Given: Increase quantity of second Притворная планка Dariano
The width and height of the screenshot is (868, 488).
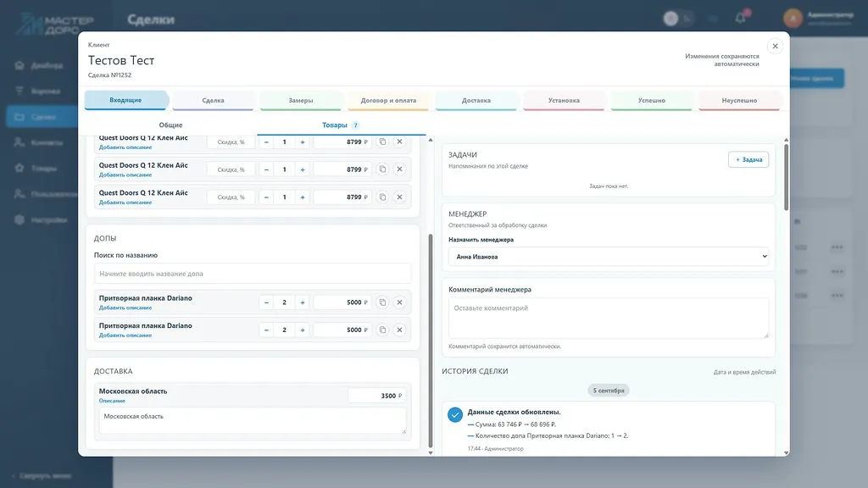Looking at the screenshot, I should tap(303, 330).
